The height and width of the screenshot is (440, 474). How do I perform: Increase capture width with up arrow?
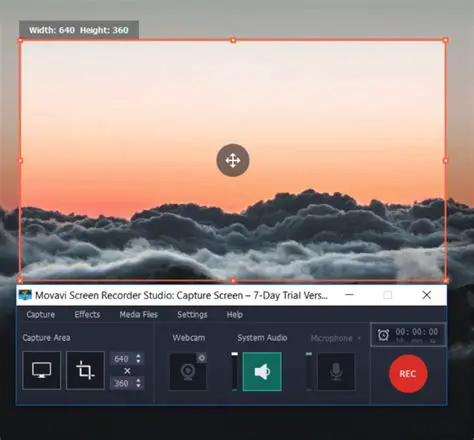click(138, 355)
